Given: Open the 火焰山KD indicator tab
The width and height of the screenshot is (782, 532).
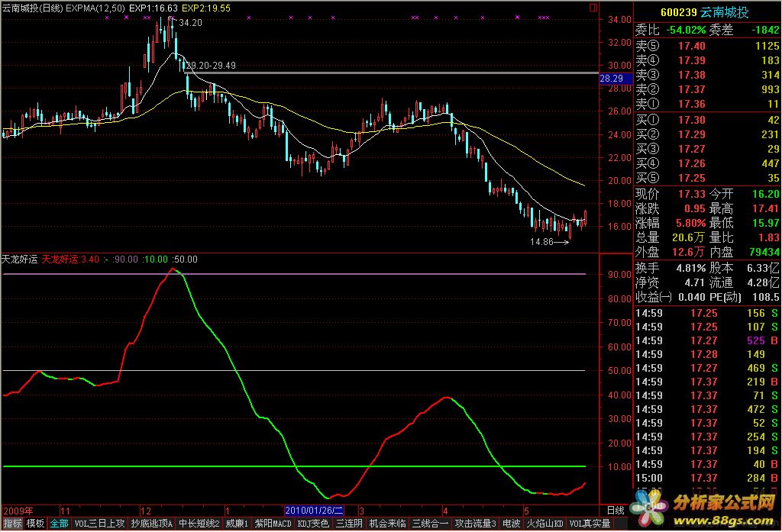Looking at the screenshot, I should coord(544,523).
